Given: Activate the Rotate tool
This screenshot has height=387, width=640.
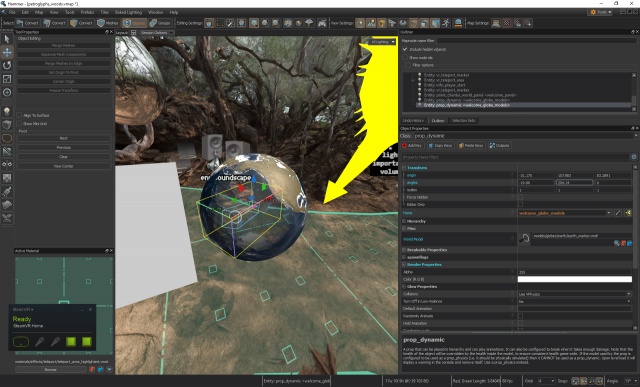Looking at the screenshot, I should coord(7,65).
